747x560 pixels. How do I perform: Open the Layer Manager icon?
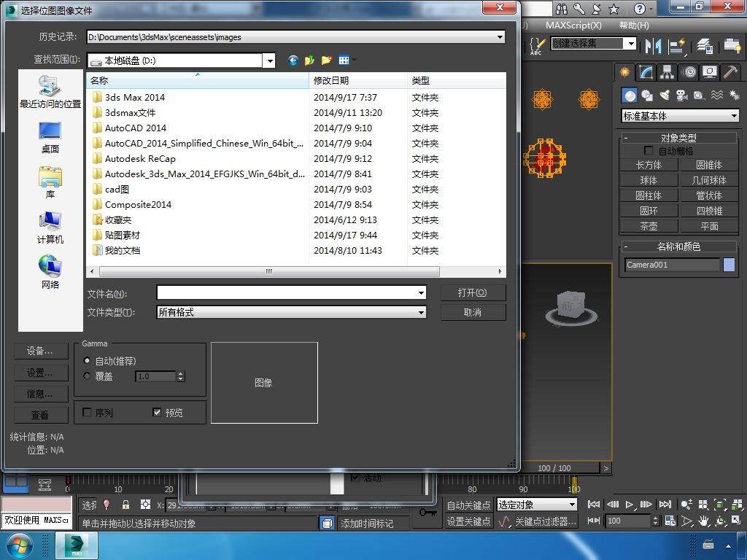(x=704, y=46)
